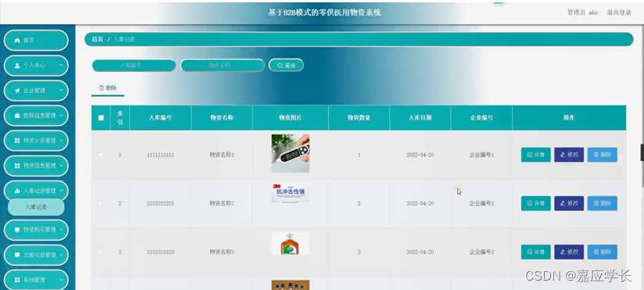Click the 入库日期 column header
Viewport: 644px width, 290px height.
click(x=420, y=118)
